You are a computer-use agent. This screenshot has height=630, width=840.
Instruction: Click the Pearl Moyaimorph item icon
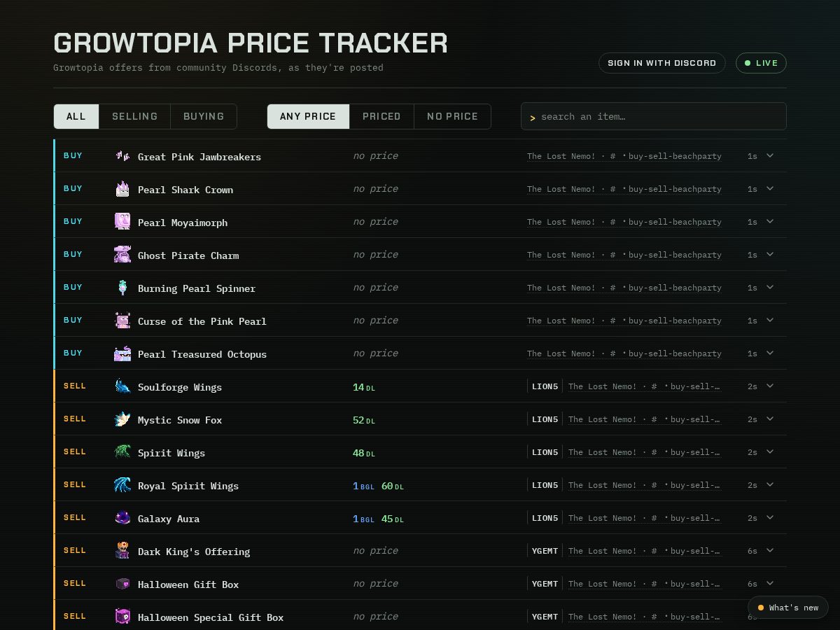(x=122, y=222)
